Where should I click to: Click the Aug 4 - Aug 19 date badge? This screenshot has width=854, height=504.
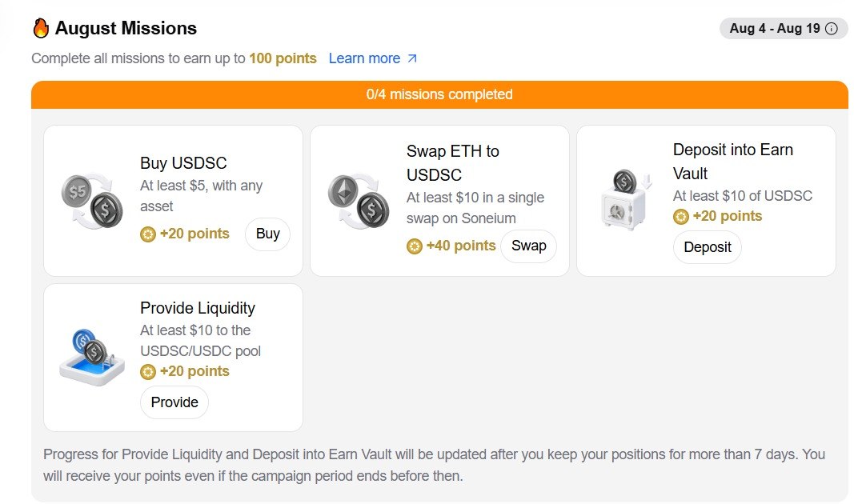coord(784,28)
